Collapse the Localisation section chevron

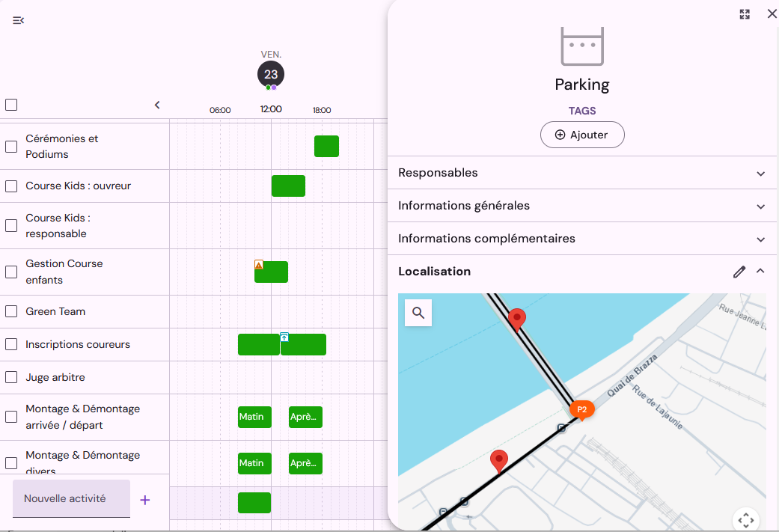point(760,271)
